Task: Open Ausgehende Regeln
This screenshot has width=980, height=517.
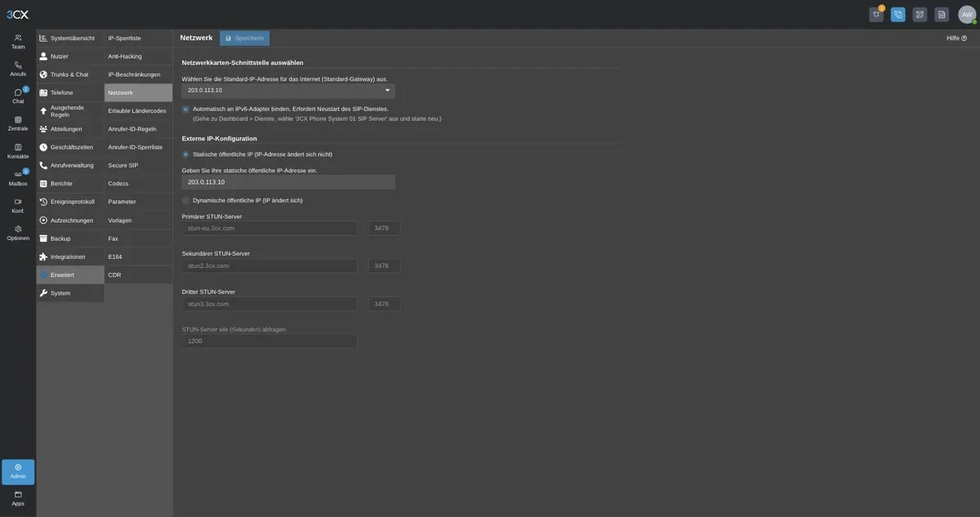Action: click(x=70, y=111)
